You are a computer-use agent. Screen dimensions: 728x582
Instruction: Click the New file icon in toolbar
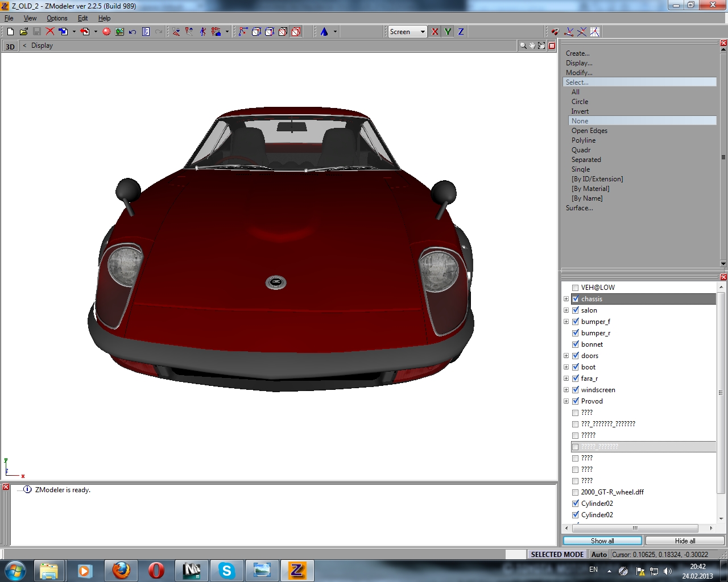[10, 32]
